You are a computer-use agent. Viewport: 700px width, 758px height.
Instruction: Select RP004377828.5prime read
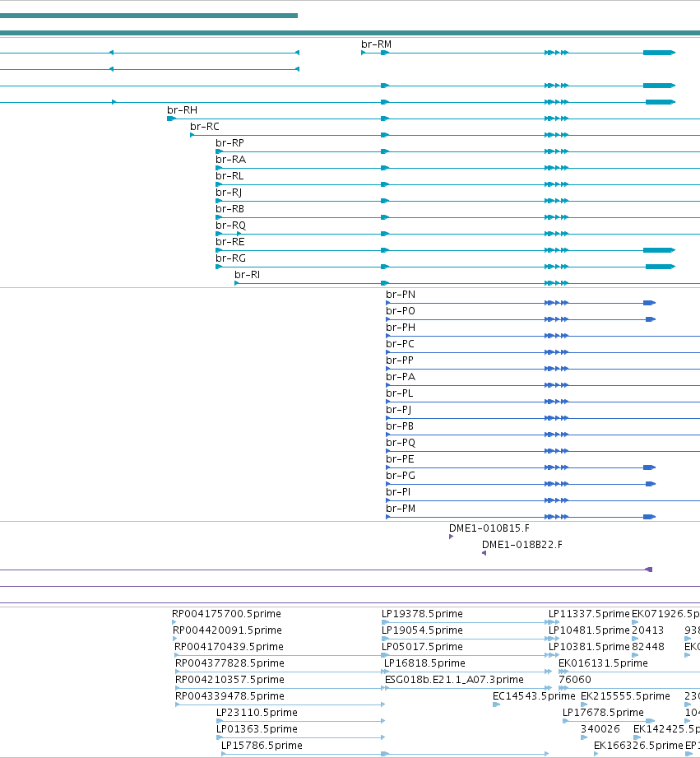click(229, 663)
